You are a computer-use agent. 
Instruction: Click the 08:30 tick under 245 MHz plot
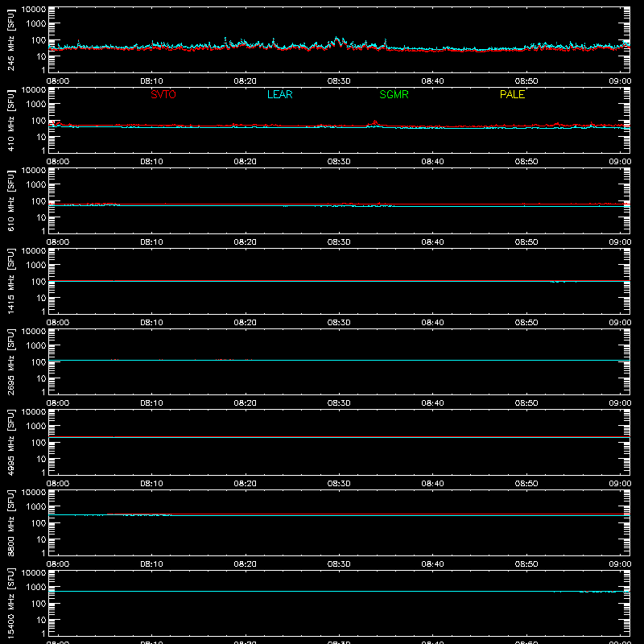coord(339,81)
